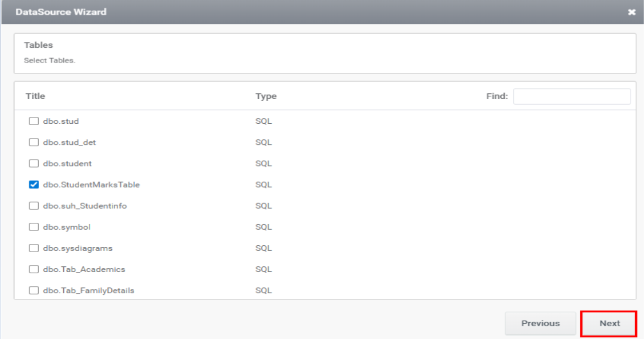Click the Type column header
Image resolution: width=644 pixels, height=339 pixels.
[x=266, y=96]
